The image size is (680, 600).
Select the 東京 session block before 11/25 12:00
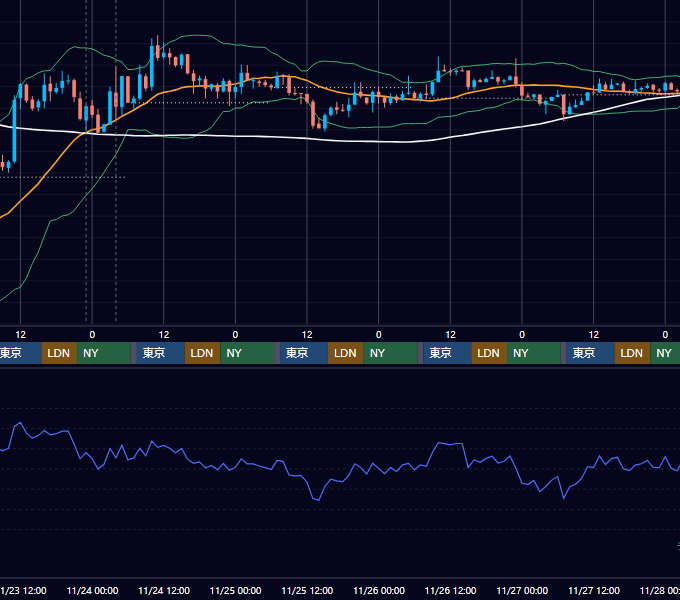304,353
